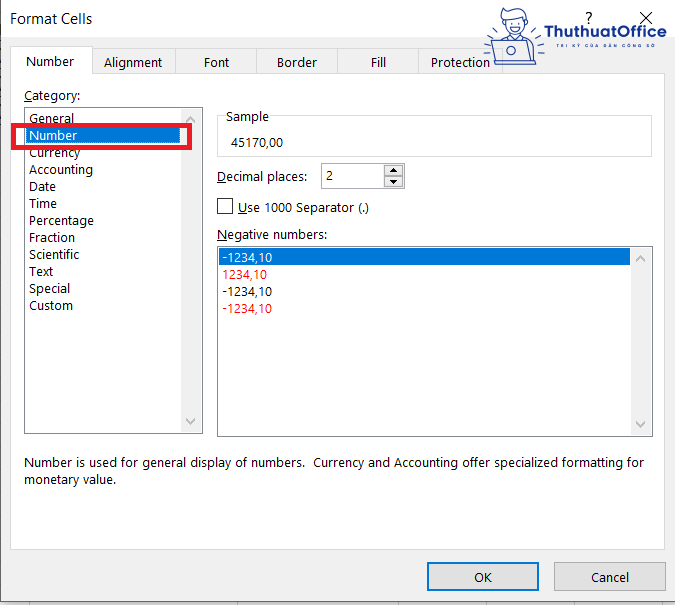The image size is (675, 605).
Task: Go to the Border tab
Action: tap(297, 62)
